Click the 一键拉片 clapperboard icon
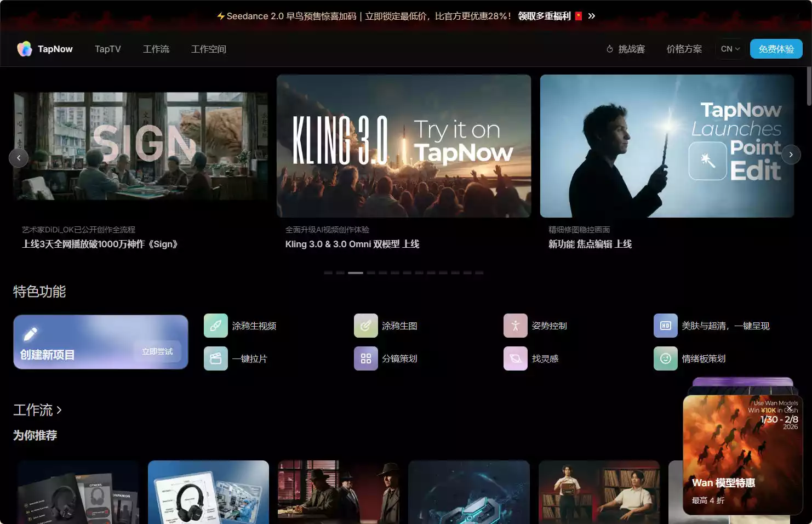Screen dimensions: 812x524 tap(216, 358)
